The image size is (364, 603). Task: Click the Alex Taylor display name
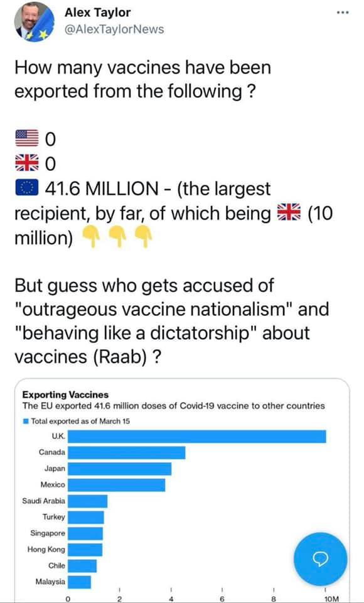coord(97,13)
